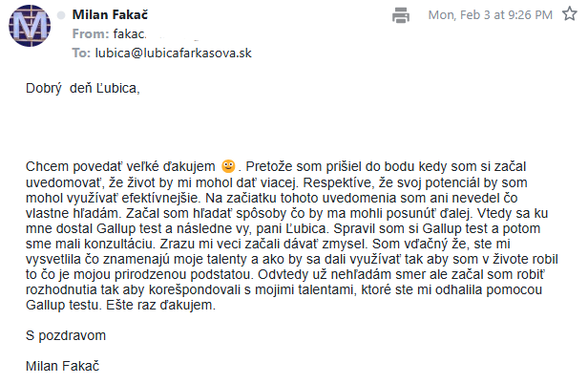The height and width of the screenshot is (384, 588).
Task: Click the sender's M avatar picture
Action: [30, 26]
